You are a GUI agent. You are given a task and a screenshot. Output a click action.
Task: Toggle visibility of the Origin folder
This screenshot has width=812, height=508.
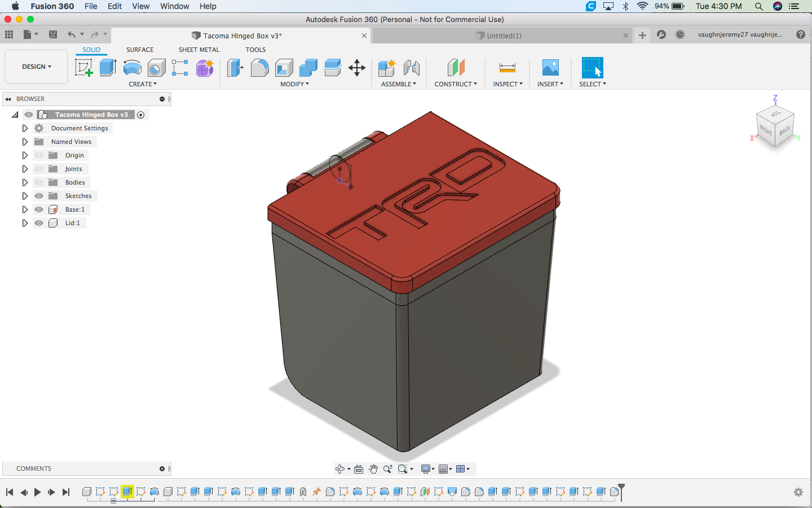tap(39, 155)
